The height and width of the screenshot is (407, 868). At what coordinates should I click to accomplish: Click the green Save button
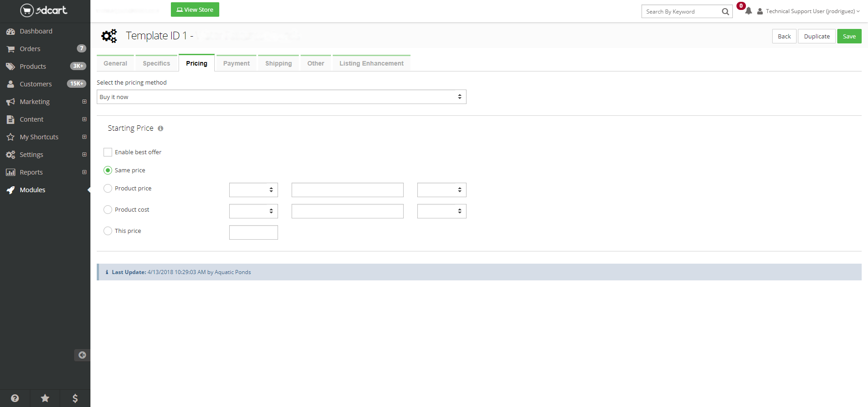pyautogui.click(x=849, y=36)
